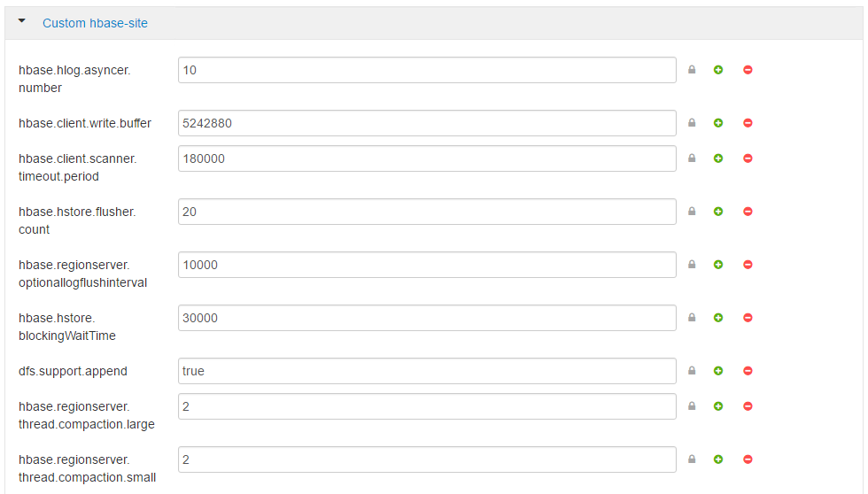Click green plus for thread.compaction.small row
The image size is (868, 494).
718,459
